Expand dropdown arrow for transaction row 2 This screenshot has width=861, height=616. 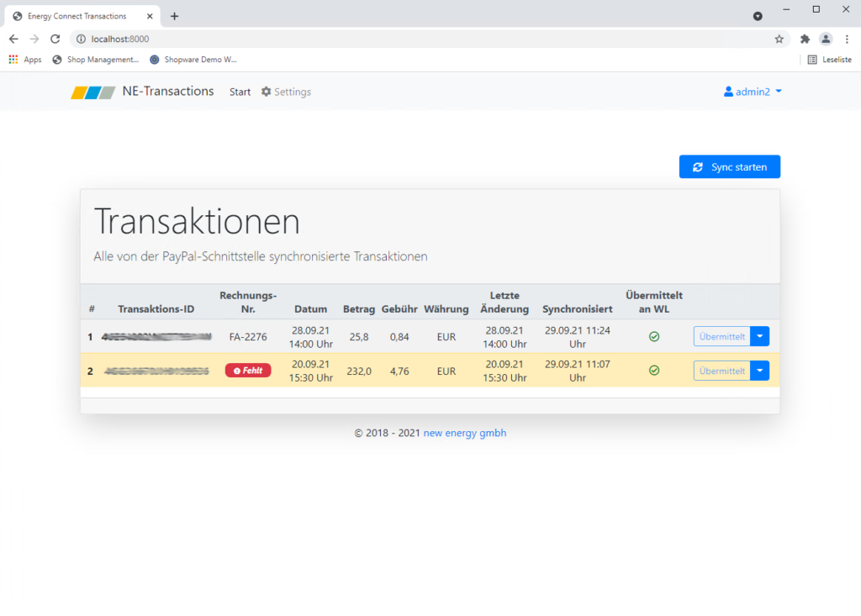tap(759, 371)
